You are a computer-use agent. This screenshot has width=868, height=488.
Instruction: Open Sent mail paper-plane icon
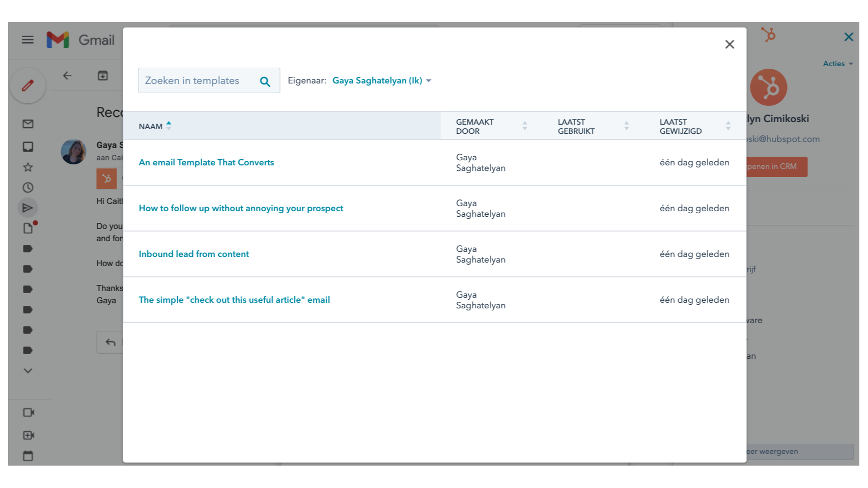28,208
